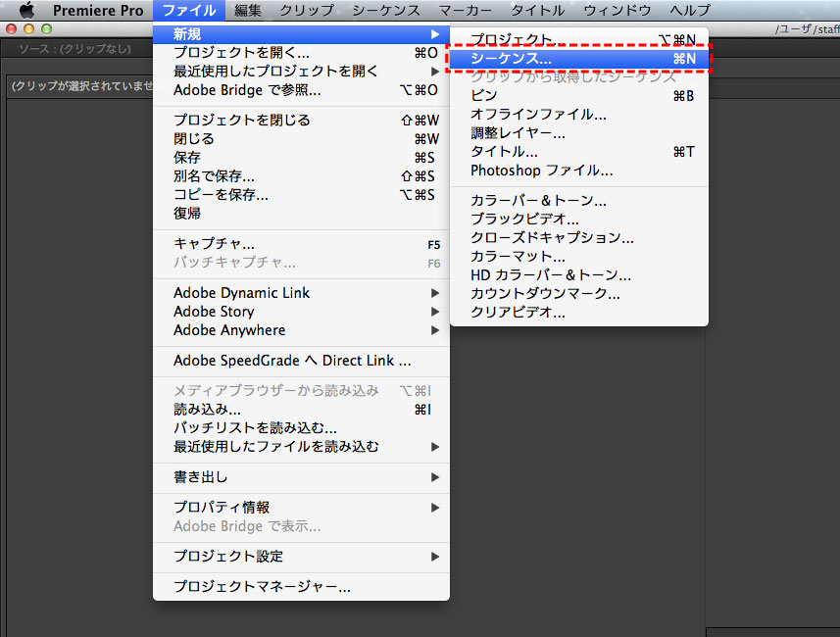
Task: Close the Premiere Pro window
Action: pos(11,29)
